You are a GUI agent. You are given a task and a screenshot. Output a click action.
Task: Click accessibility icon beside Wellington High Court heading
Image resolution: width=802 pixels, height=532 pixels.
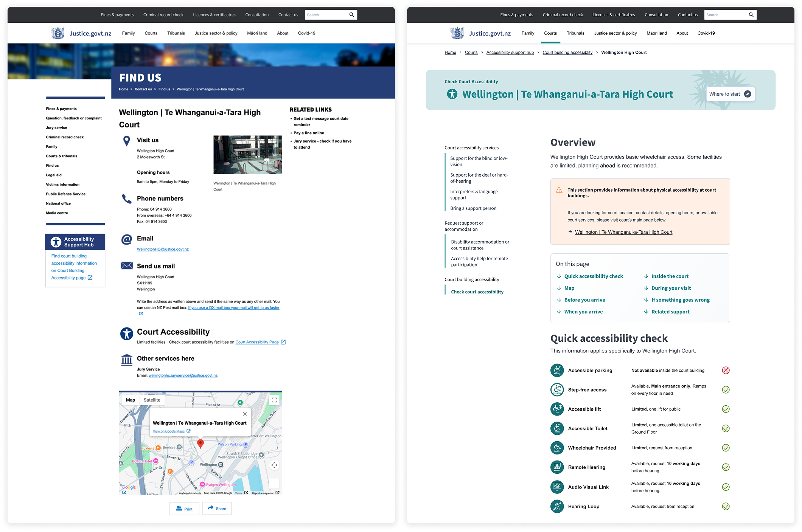(x=452, y=94)
